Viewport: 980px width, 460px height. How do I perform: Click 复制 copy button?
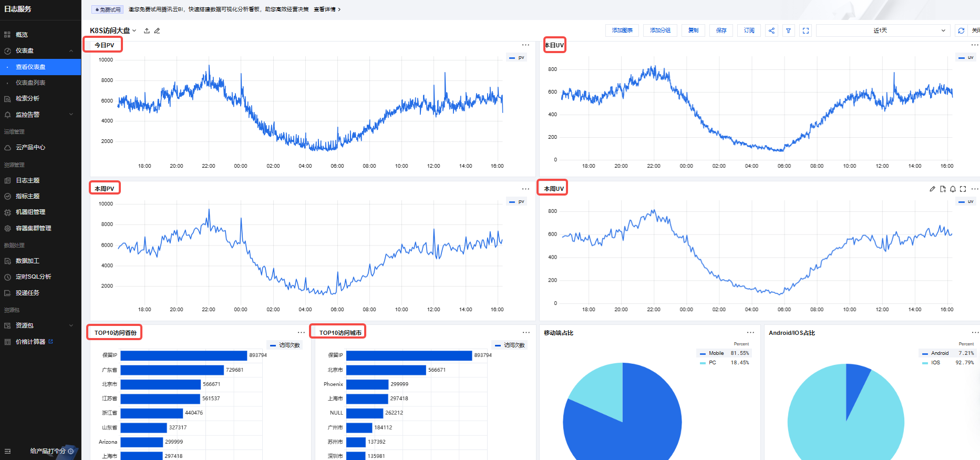click(694, 30)
